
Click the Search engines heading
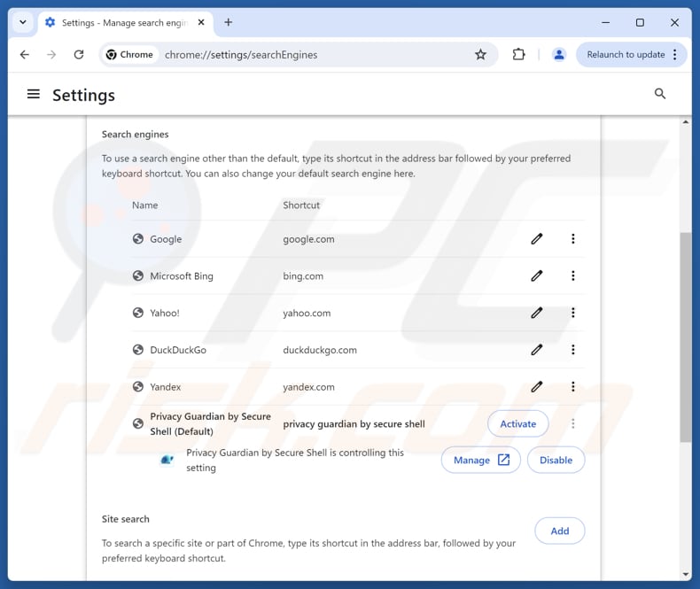pos(136,135)
